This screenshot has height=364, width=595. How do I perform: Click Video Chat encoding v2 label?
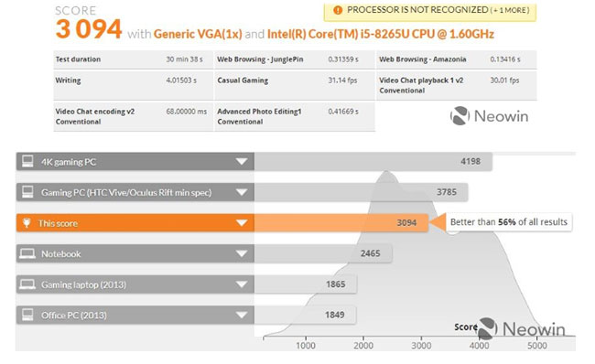coord(95,116)
